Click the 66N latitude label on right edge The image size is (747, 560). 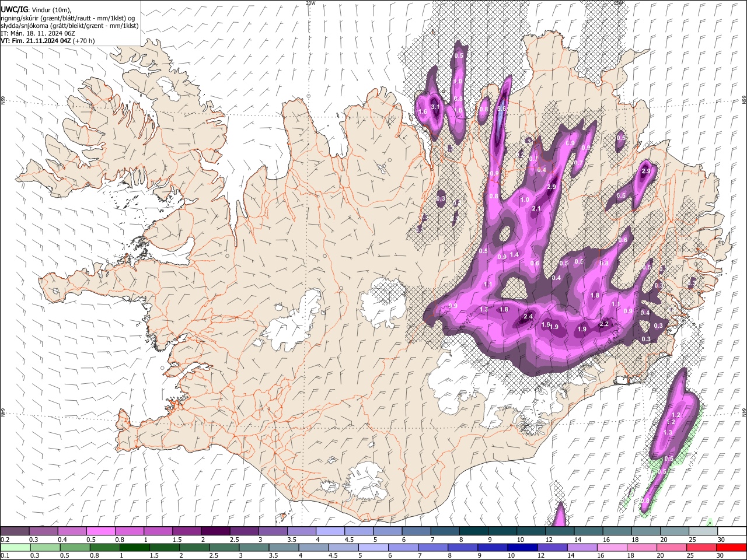744,100
